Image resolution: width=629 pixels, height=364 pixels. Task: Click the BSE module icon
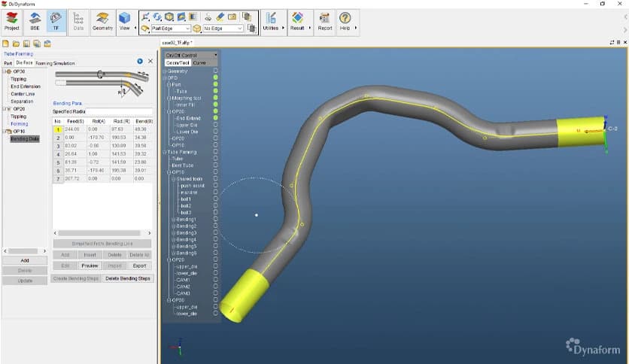click(34, 20)
